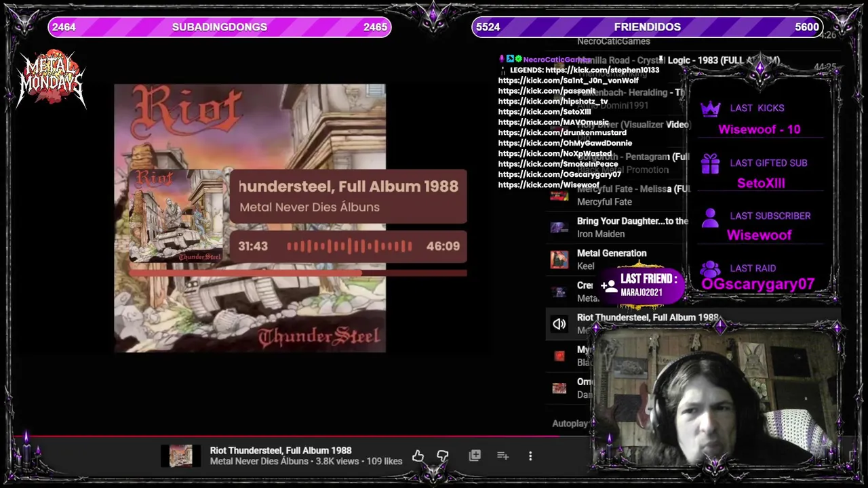The height and width of the screenshot is (488, 868).
Task: Click the NecroCaticGames chat username
Action: click(x=557, y=60)
